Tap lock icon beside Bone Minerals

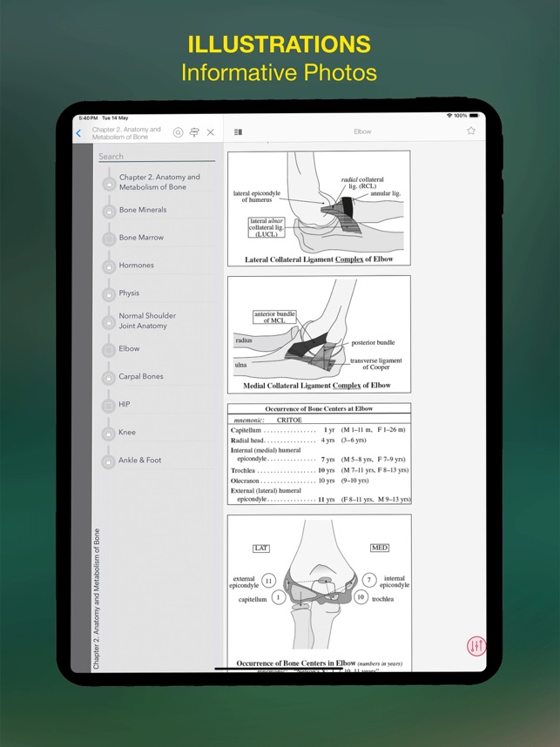(109, 211)
